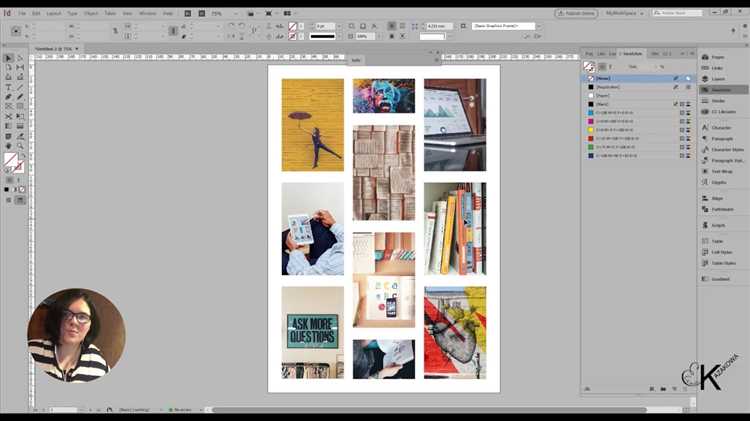
Task: Click the Publish Online button
Action: 576,13
